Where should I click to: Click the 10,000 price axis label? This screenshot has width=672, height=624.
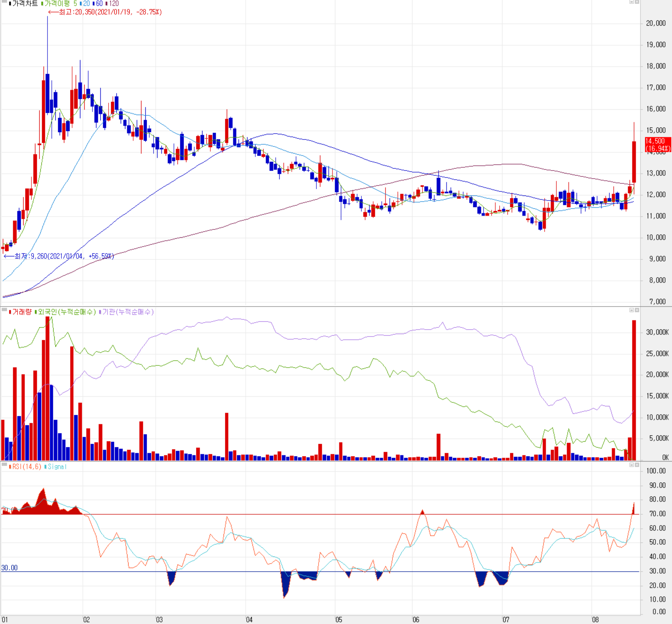pyautogui.click(x=656, y=237)
